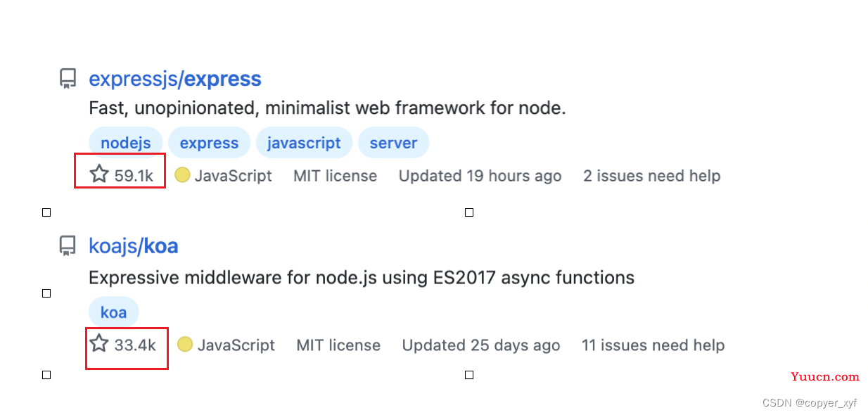Screen dimensions: 868x415
Task: Select the nodejs topic tag
Action: 126,143
